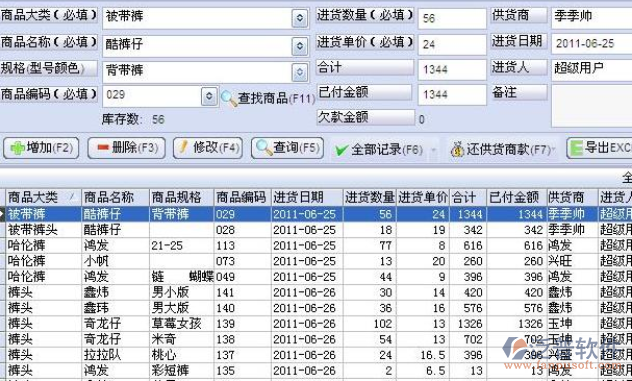Click the 已付金额 field showing 1344
This screenshot has height=381, width=632.
point(452,95)
